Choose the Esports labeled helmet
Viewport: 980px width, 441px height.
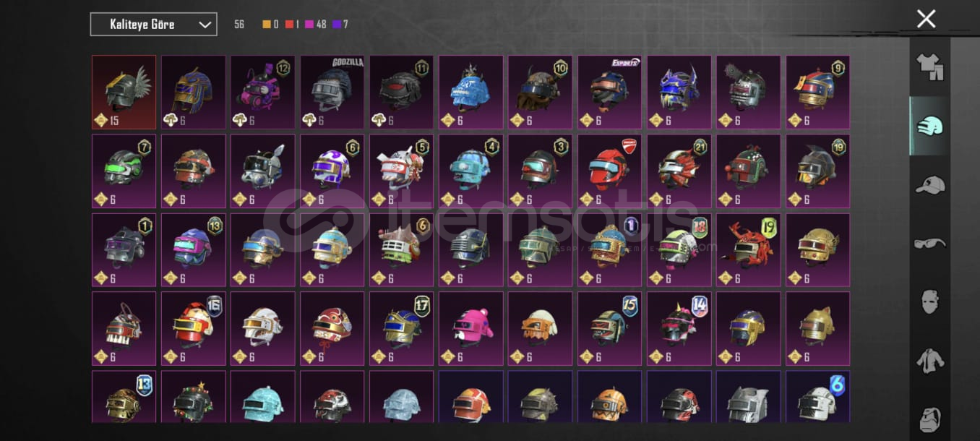[x=609, y=93]
